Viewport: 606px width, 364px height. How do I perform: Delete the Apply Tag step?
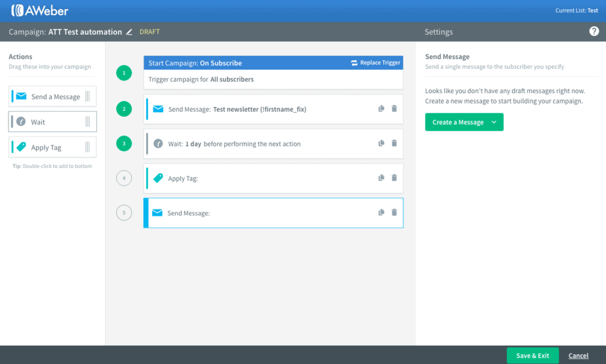pos(394,178)
